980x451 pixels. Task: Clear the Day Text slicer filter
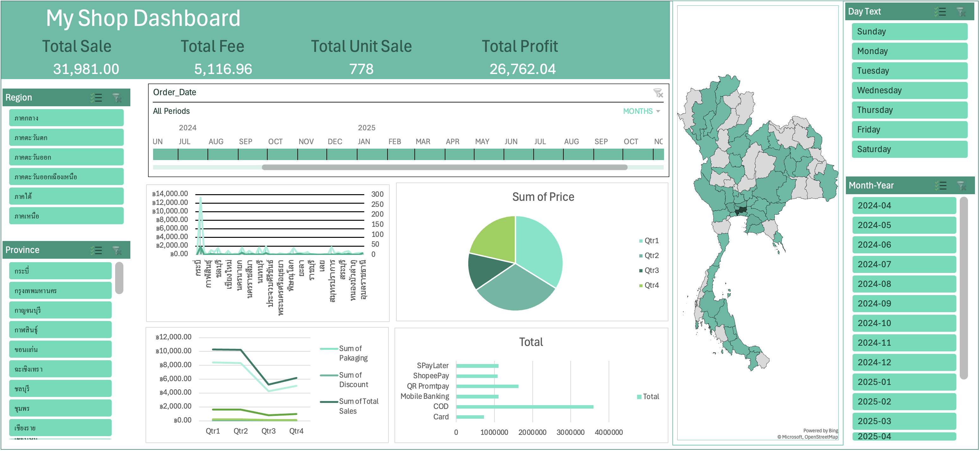pyautogui.click(x=961, y=12)
